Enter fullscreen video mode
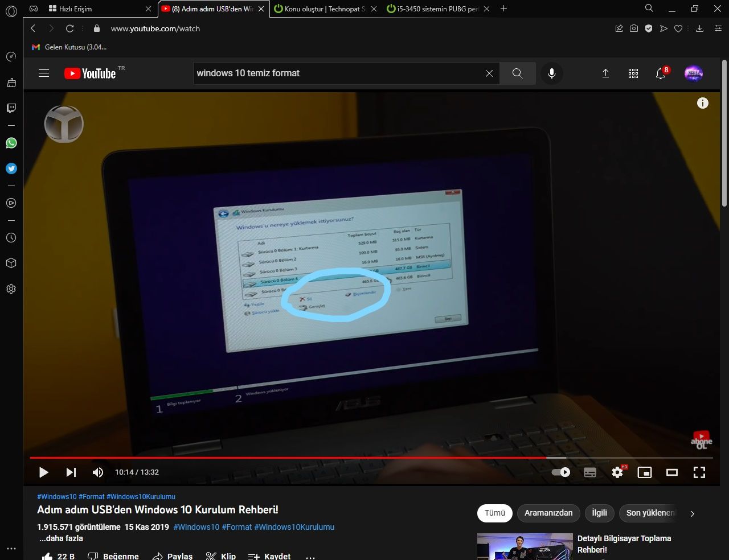729x560 pixels. [699, 472]
